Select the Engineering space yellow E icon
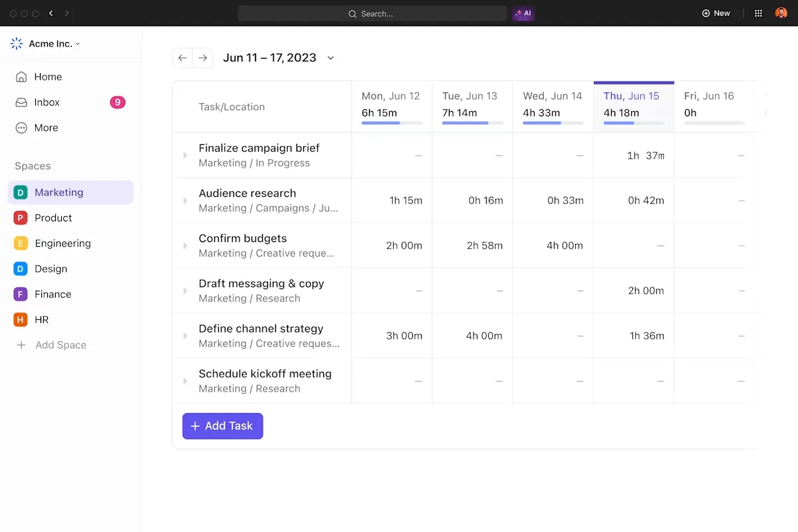 coord(21,243)
